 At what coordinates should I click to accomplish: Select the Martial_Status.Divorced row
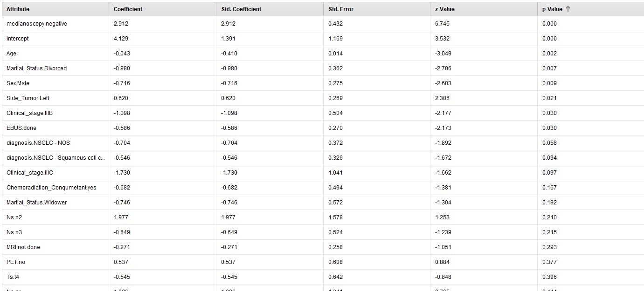(x=323, y=68)
